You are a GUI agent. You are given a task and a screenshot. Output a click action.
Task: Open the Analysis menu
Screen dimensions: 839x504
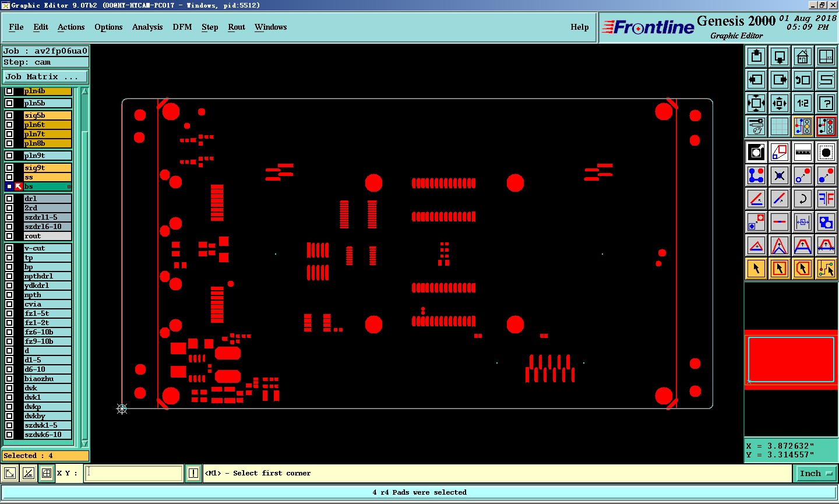click(147, 27)
